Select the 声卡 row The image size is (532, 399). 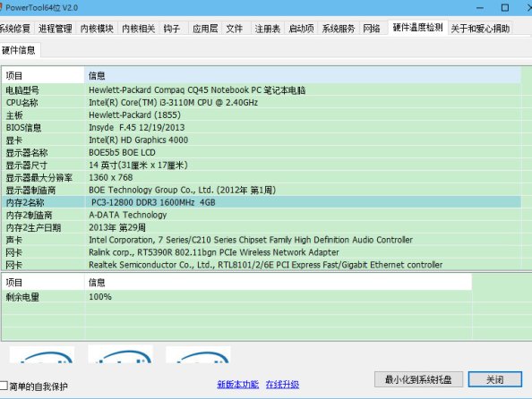tap(262, 240)
